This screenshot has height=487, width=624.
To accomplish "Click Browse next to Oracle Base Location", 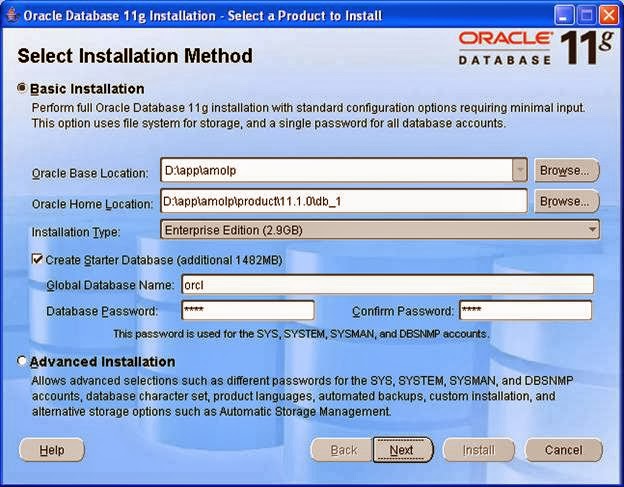I will point(566,170).
